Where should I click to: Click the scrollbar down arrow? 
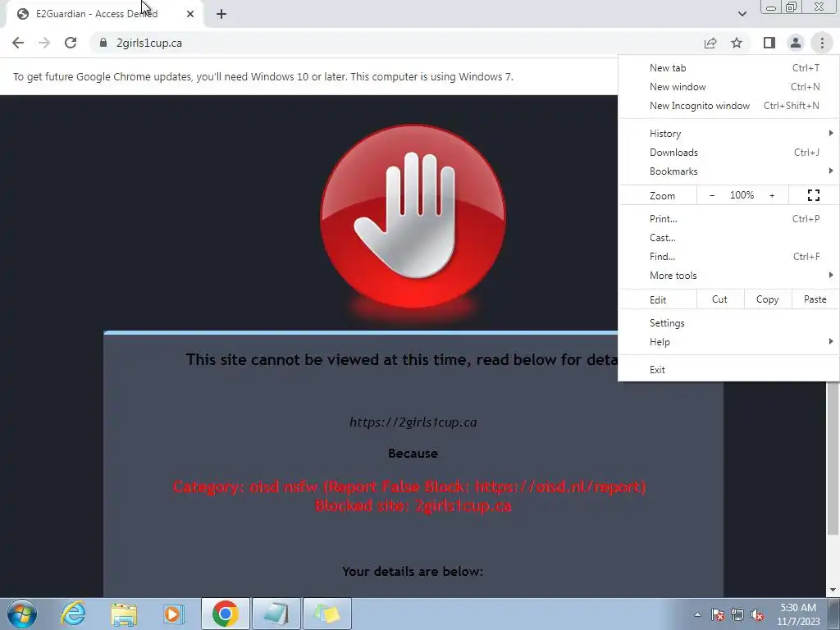tap(833, 590)
